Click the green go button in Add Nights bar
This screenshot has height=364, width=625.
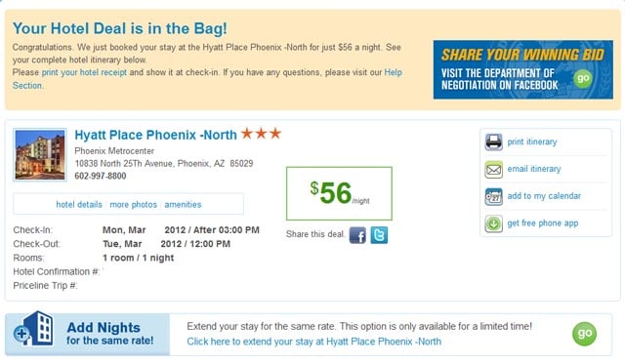point(584,334)
